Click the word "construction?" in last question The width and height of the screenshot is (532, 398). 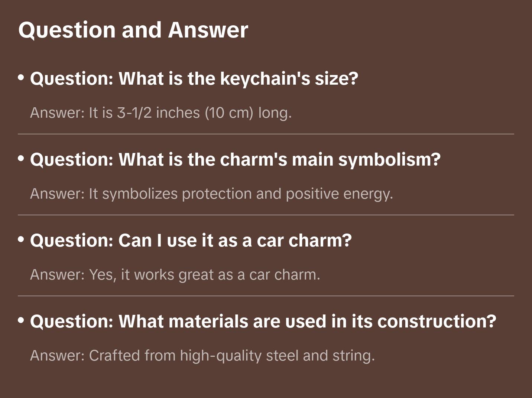(x=437, y=321)
